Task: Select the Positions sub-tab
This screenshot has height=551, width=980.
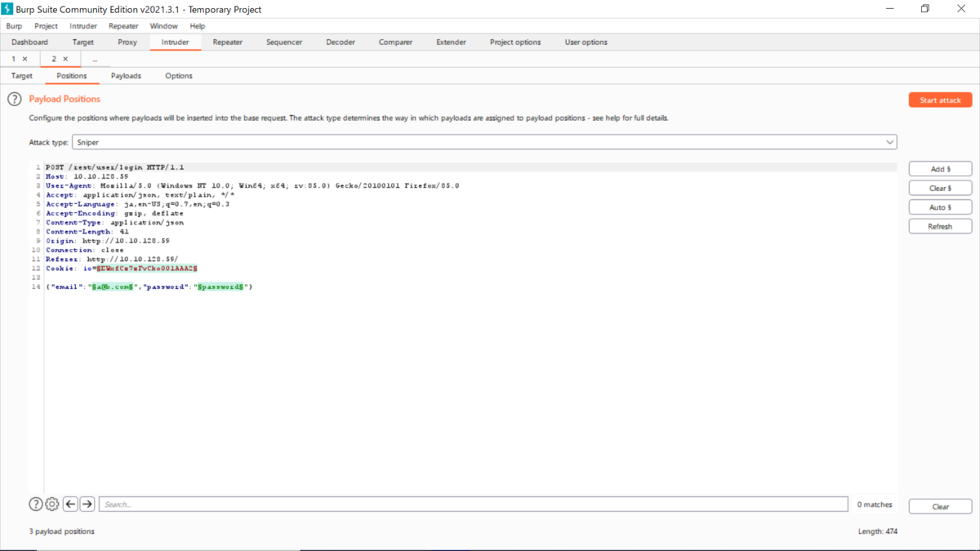Action: tap(72, 76)
